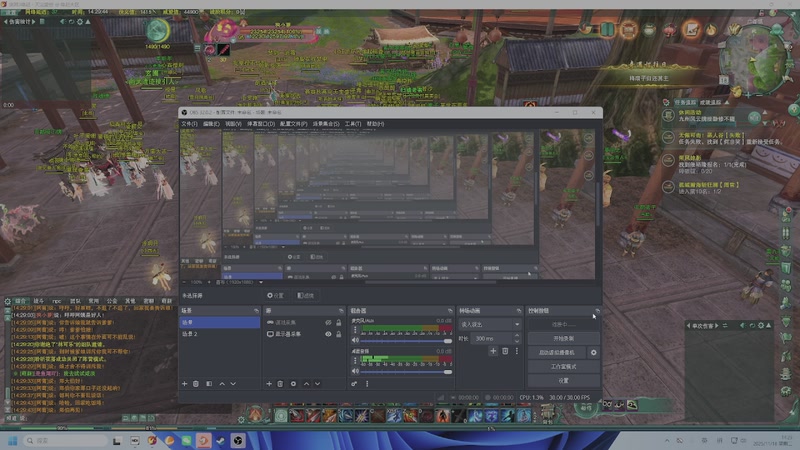Screen dimensions: 800x450
Task: Pop out the 控制按钮 dock panel
Action: coord(597,311)
